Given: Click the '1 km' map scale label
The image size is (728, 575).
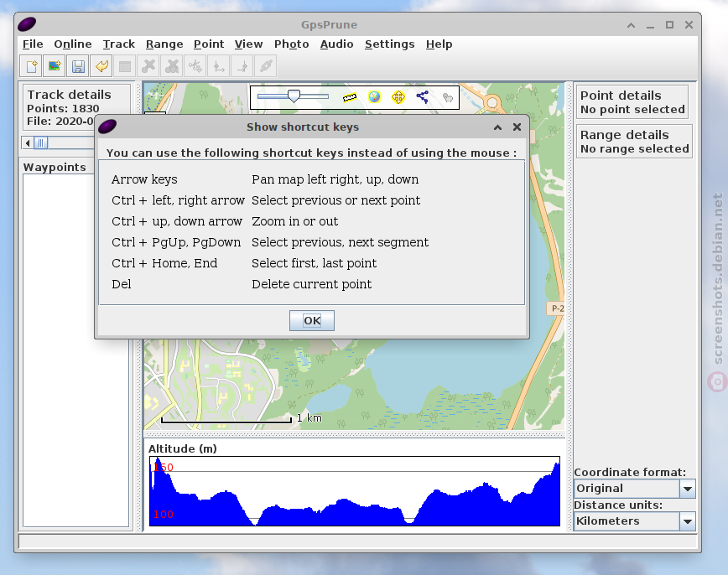Looking at the screenshot, I should (x=309, y=418).
